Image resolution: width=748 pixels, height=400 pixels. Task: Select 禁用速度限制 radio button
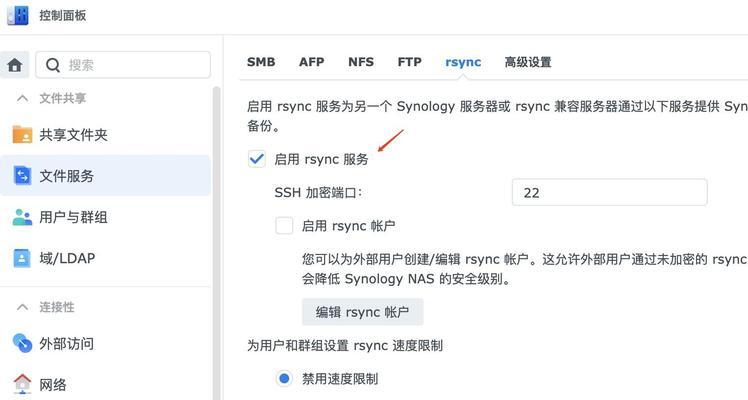click(284, 379)
